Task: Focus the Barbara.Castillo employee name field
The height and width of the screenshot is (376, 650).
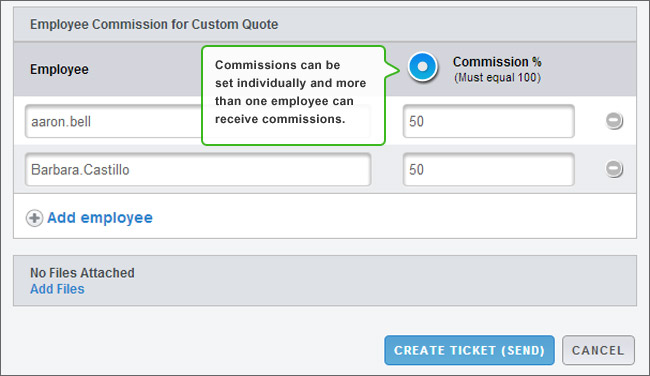Action: tap(198, 169)
